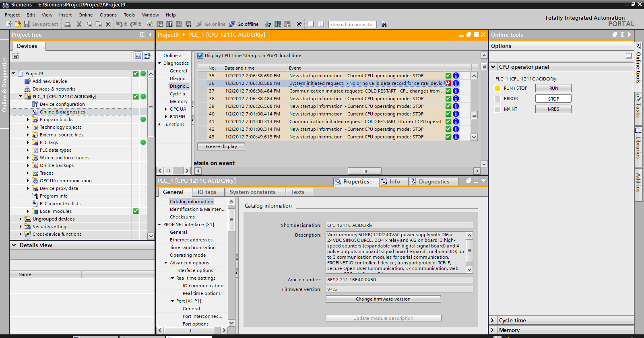Uncheck Display CPU Time Stamps in local time
644x338 pixels.
click(x=200, y=56)
